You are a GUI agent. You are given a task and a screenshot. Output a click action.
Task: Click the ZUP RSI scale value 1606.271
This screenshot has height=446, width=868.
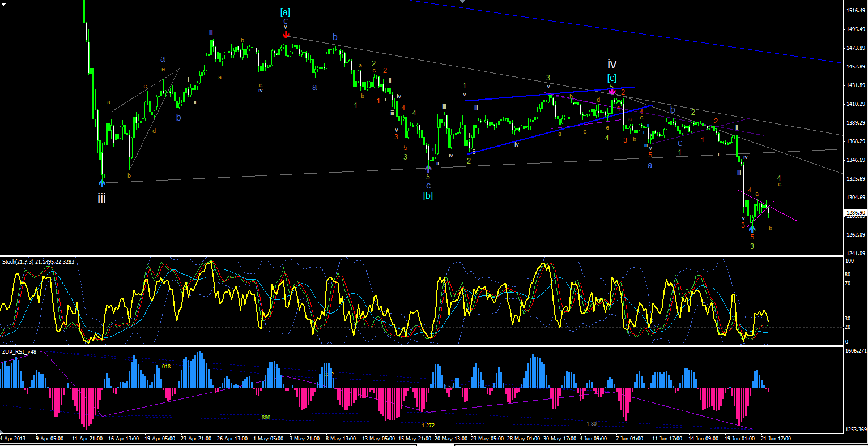coord(856,351)
